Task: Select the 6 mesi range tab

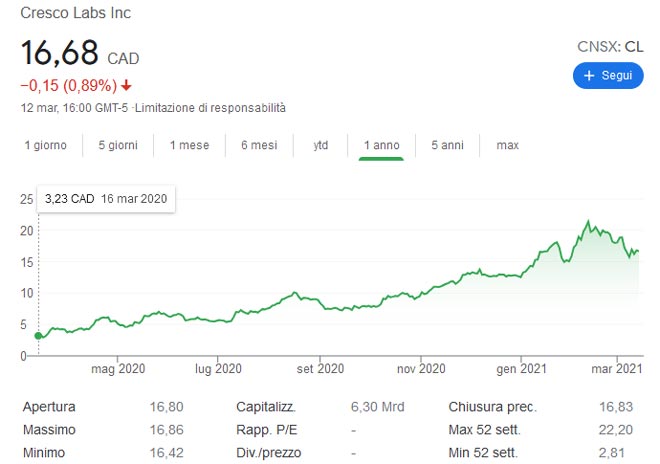Action: point(259,146)
